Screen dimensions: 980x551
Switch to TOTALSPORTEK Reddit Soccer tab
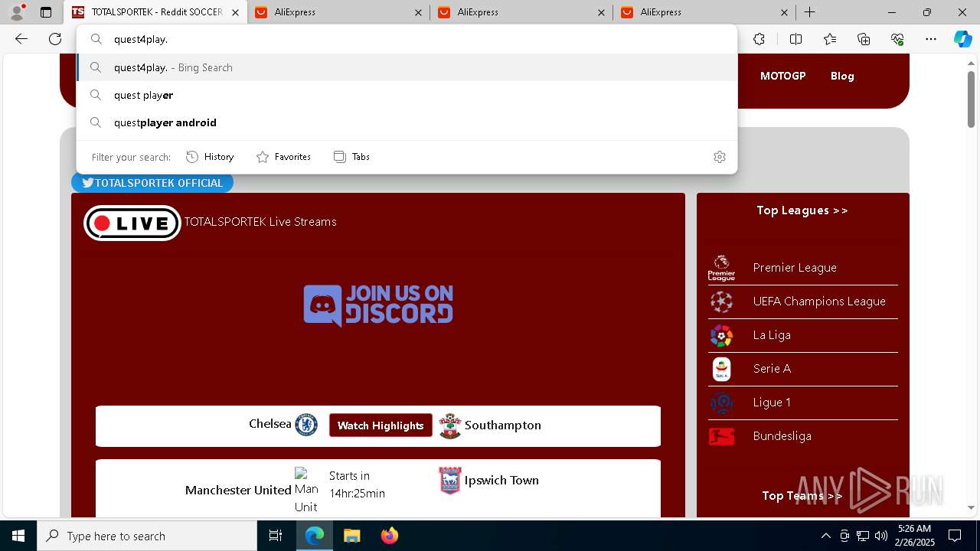click(156, 12)
